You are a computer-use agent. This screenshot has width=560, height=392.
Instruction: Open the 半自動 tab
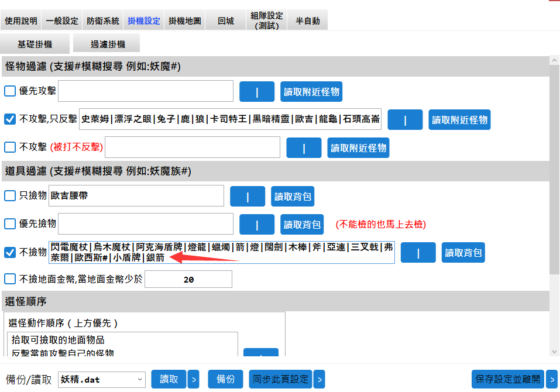pos(307,20)
